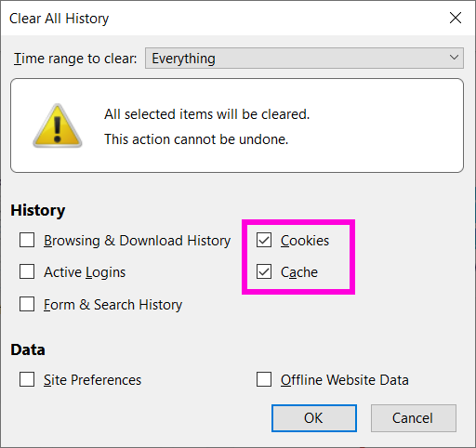Enable the Site Preferences checkbox
Image resolution: width=476 pixels, height=448 pixels.
click(27, 379)
